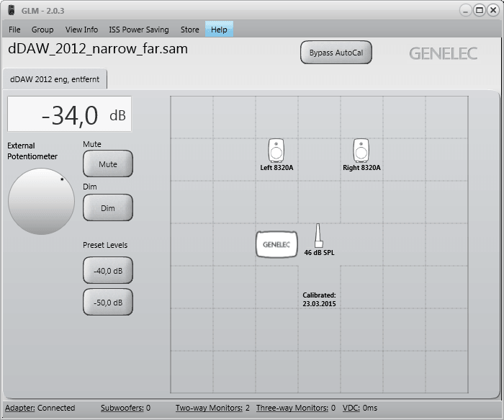Viewport: 504px width, 420px height.
Task: Click the Three-way Monitors: 0 status entry
Action: point(296,408)
